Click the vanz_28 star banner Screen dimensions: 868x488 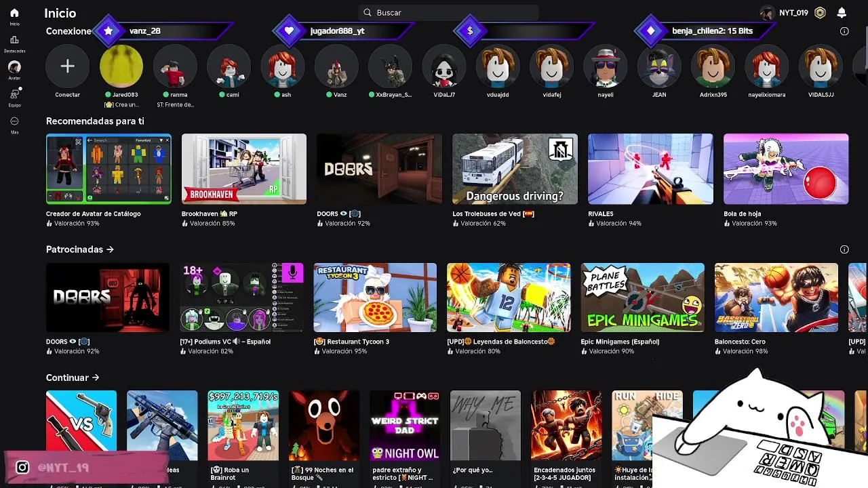tap(163, 31)
